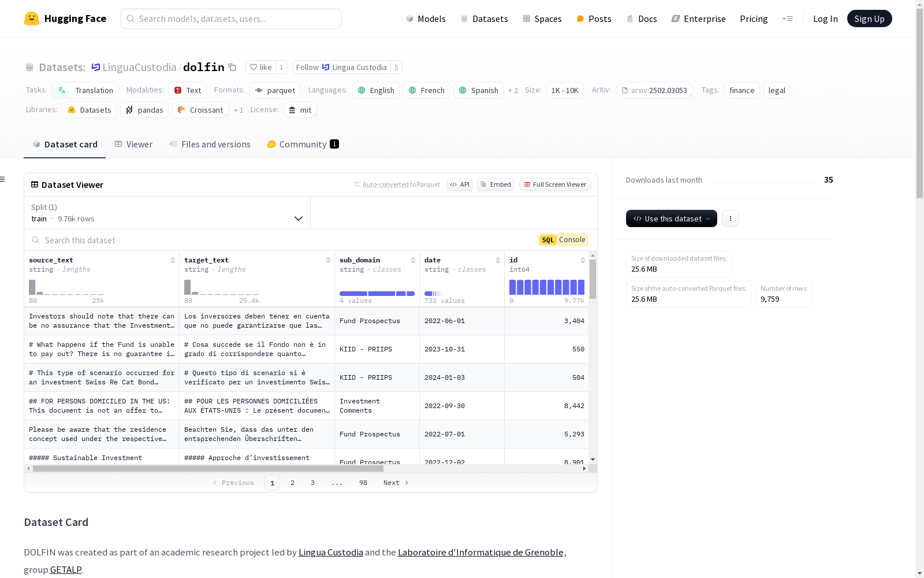Click the table vertical scrollbar thumb
Image resolution: width=924 pixels, height=578 pixels.
click(593, 279)
